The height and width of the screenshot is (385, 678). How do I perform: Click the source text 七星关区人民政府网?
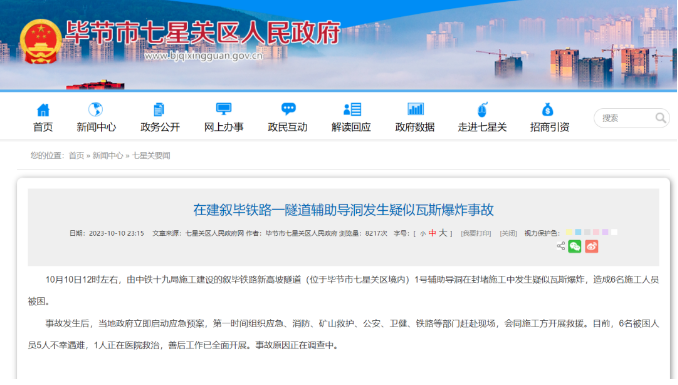click(x=214, y=234)
